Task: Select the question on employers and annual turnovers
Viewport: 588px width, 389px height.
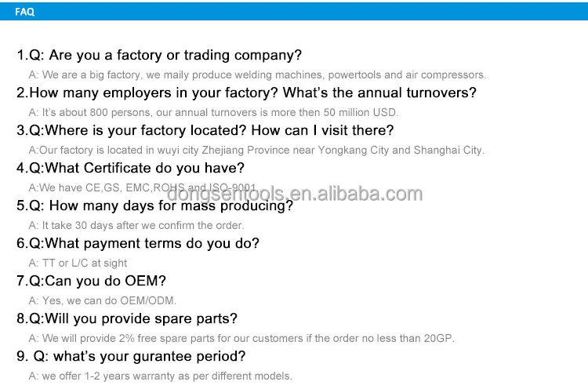Action: pos(246,93)
